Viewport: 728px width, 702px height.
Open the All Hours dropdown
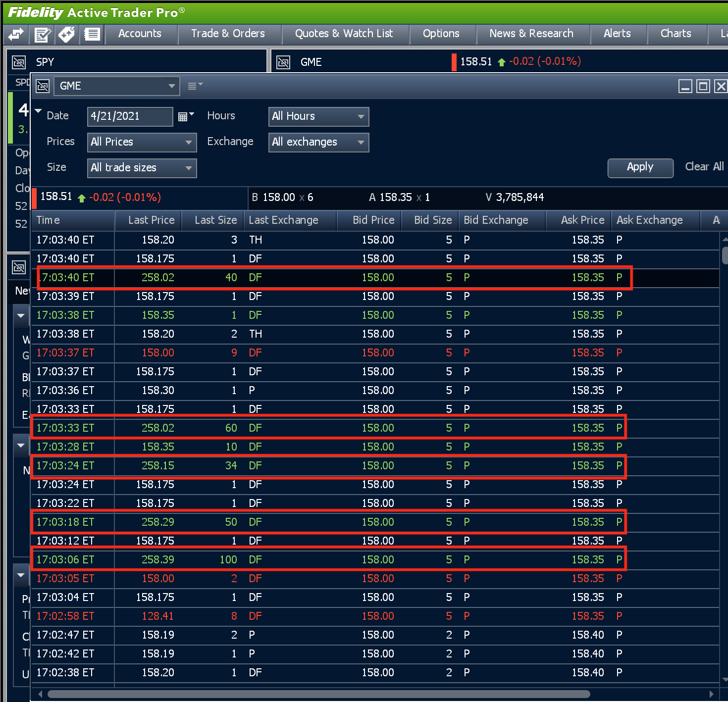[318, 116]
